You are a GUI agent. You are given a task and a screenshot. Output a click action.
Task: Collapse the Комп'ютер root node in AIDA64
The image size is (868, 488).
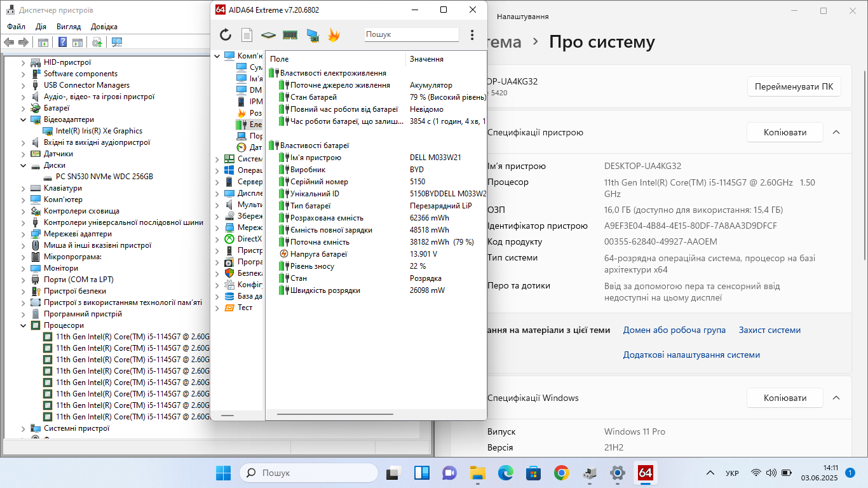pos(217,56)
